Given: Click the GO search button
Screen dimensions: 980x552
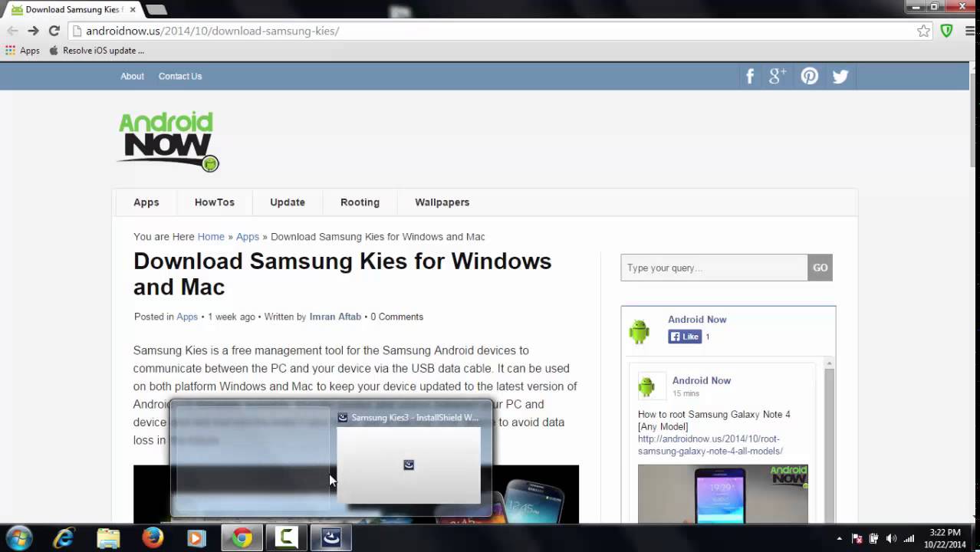Looking at the screenshot, I should pyautogui.click(x=820, y=268).
